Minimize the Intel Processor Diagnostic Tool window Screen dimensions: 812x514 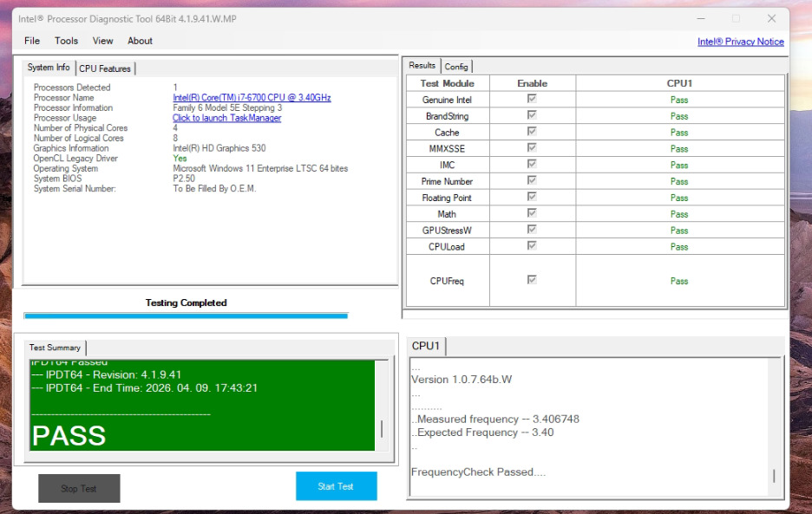point(701,18)
